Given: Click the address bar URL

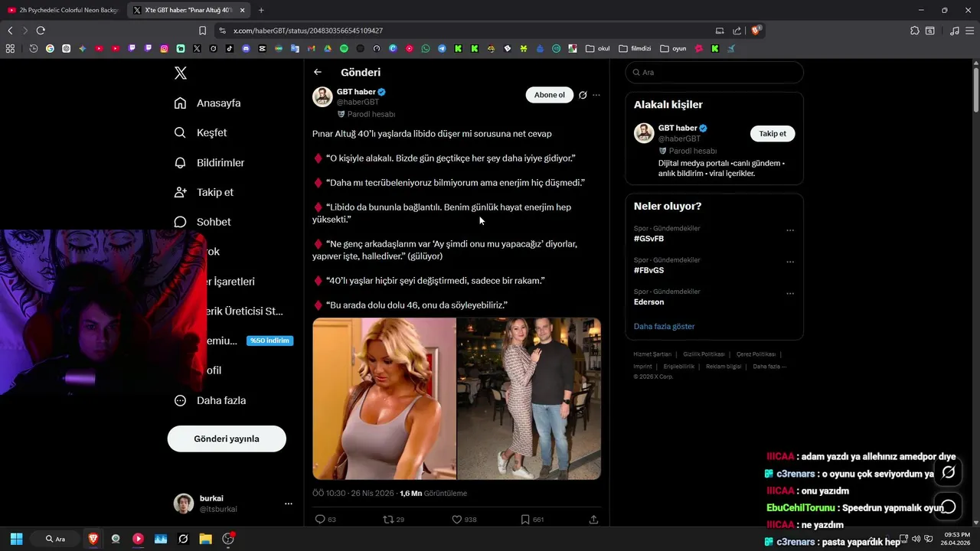Looking at the screenshot, I should [x=308, y=31].
